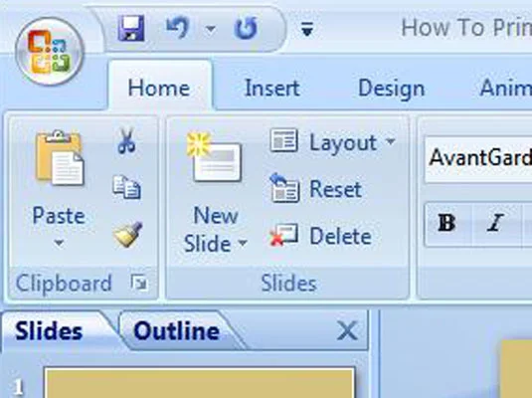Click the Delete slide button
The image size is (532, 398).
tap(320, 236)
